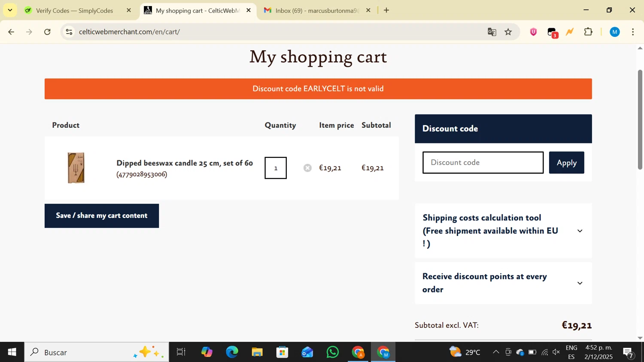Click ENG ES language indicator
Viewport: 644px width, 362px height.
(x=571, y=352)
